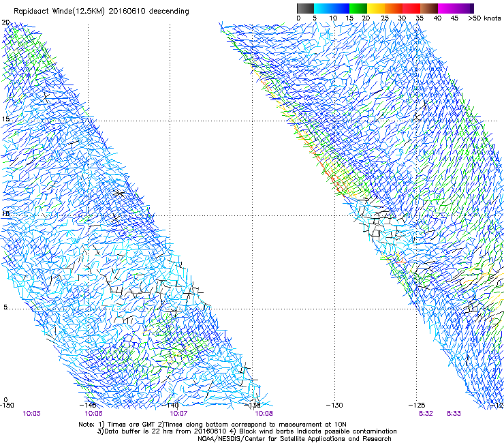Click legend tick label 25
This screenshot has width=504, height=443.
(385, 18)
